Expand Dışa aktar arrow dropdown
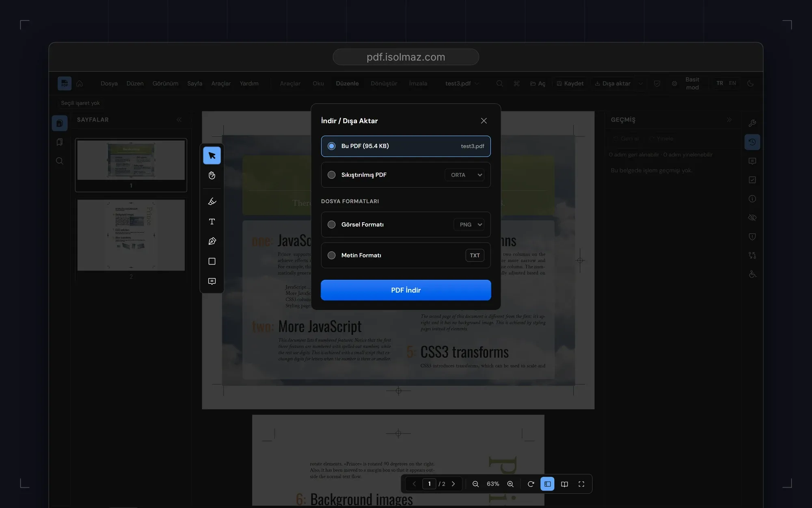812x508 pixels. [640, 83]
